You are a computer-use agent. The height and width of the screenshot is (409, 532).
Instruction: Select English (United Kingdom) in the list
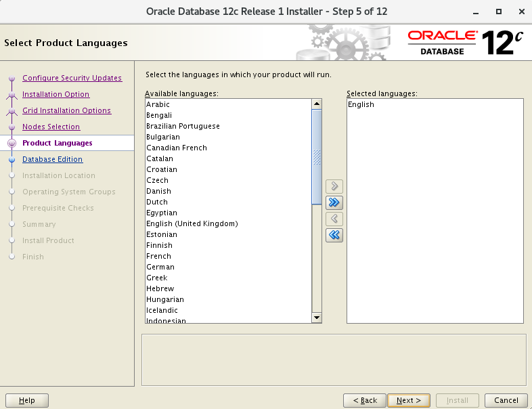[228, 223]
